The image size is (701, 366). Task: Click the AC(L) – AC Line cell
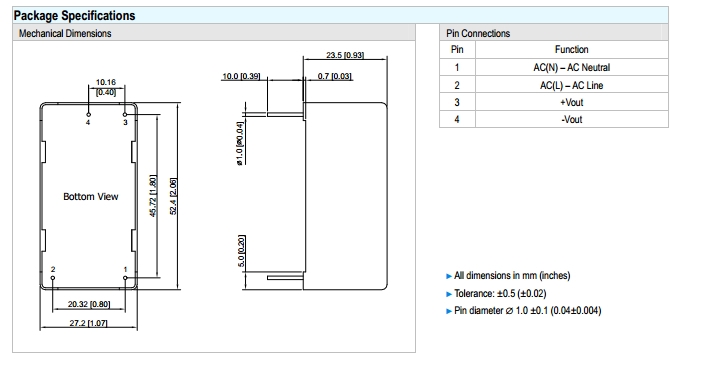[572, 85]
